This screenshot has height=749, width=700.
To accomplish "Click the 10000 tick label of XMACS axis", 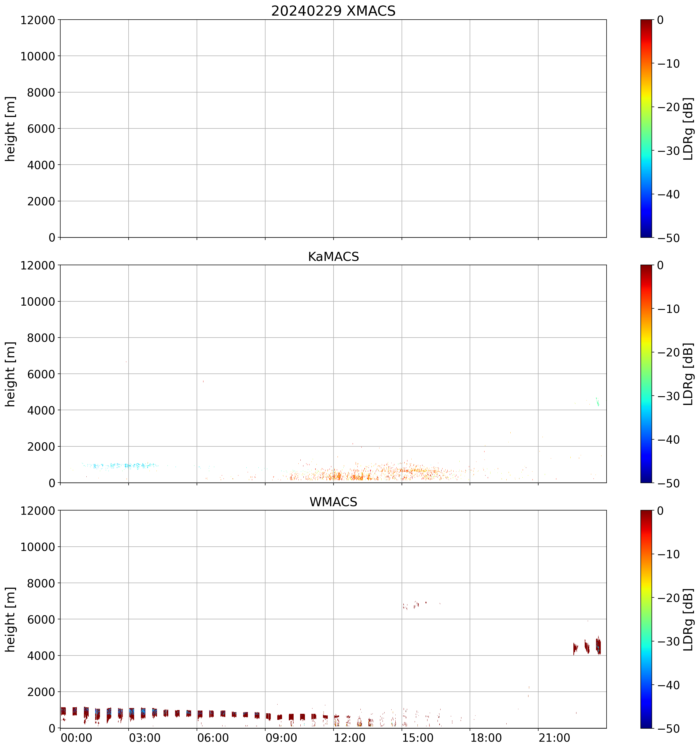I will [x=38, y=56].
